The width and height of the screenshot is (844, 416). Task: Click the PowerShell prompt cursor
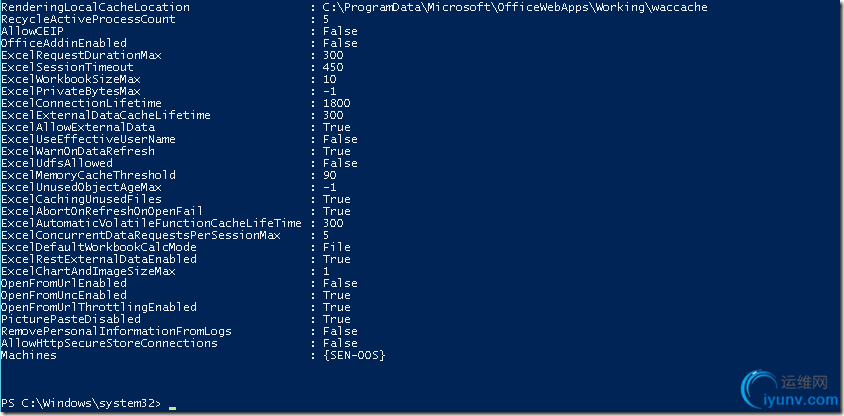(172, 408)
